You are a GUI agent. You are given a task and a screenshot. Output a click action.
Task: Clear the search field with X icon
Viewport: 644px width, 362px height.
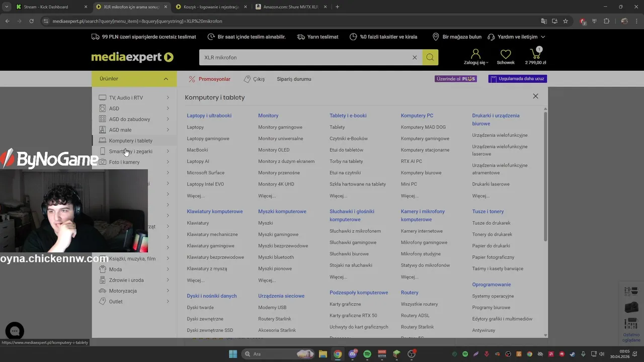415,57
